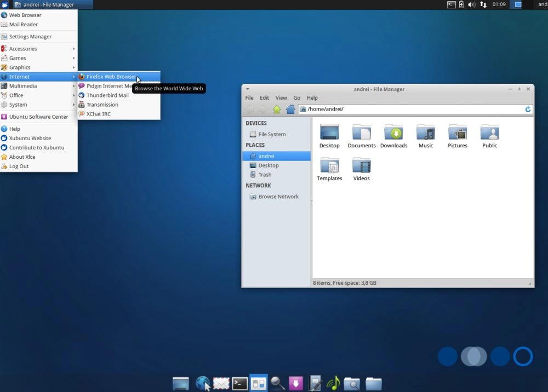Screen dimensions: 548x392
Task: Open window menu arrow in File Manager titlebar
Action: [x=248, y=89]
